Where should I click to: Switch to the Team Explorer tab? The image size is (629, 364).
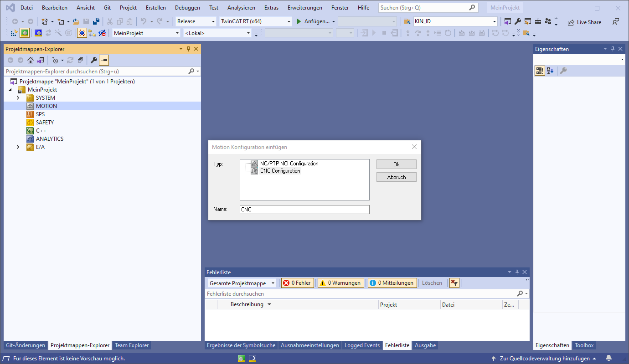coord(132,345)
